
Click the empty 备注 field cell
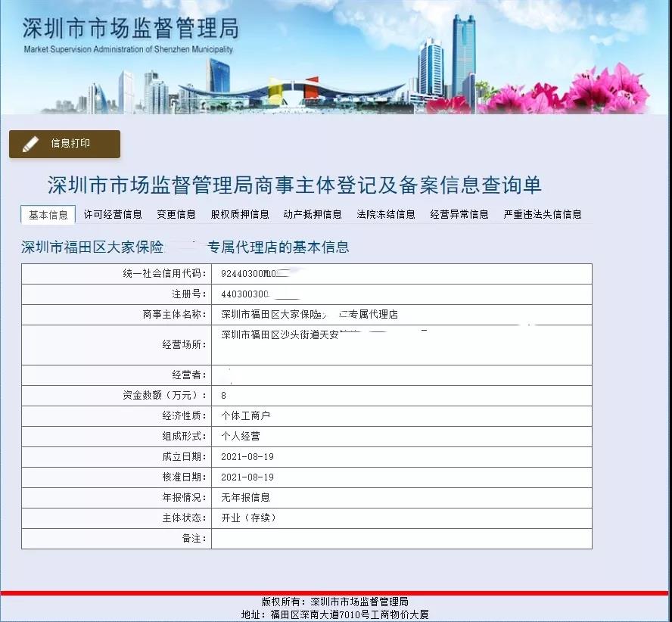[x=401, y=539]
